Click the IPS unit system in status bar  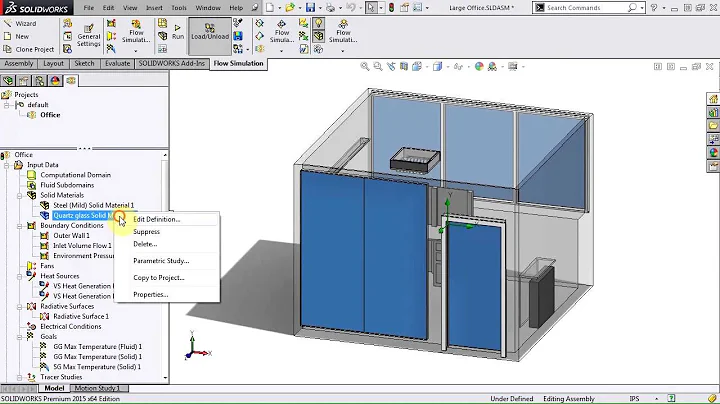[x=634, y=398]
